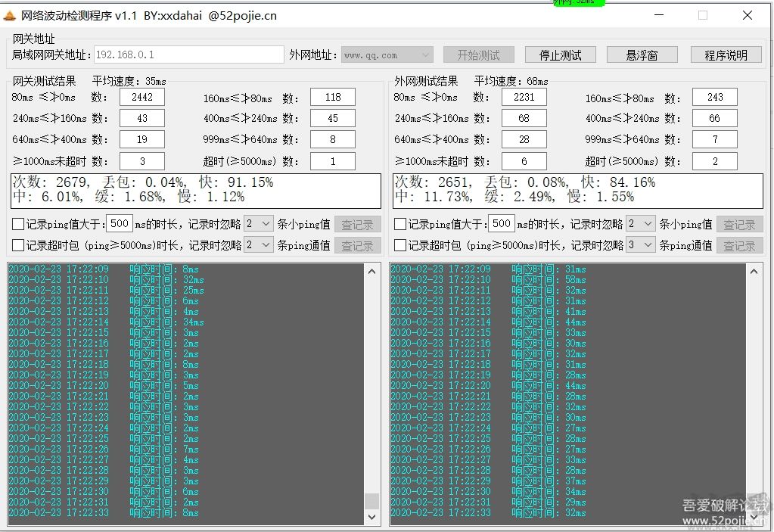Click the right log's scroll-down arrow
Viewport: 774px width, 532px height.
(754, 516)
